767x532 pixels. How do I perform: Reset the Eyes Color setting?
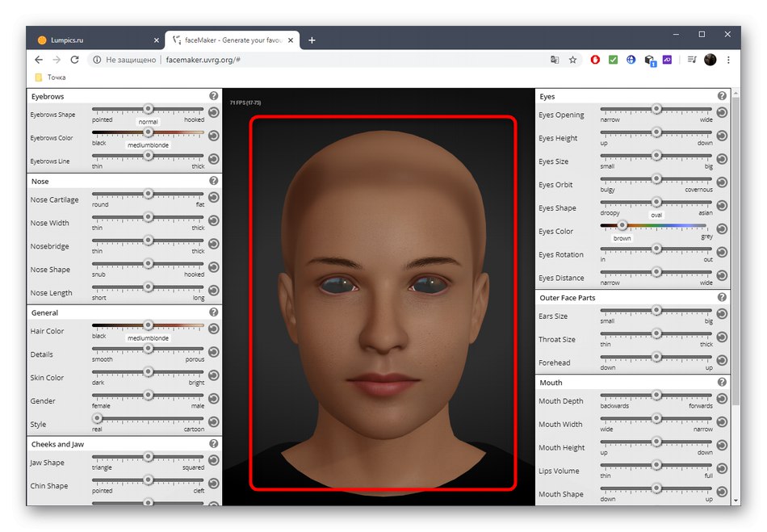click(x=722, y=229)
